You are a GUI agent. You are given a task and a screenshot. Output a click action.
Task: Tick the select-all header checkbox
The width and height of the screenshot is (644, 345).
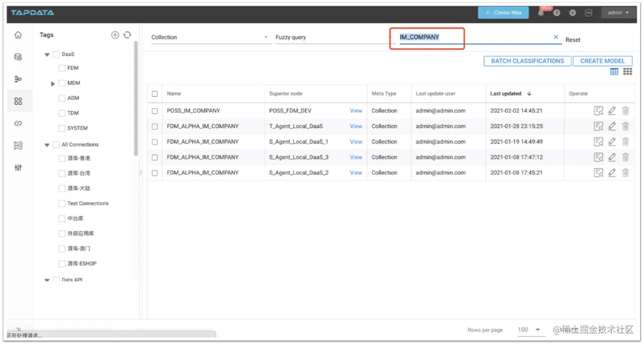[154, 94]
